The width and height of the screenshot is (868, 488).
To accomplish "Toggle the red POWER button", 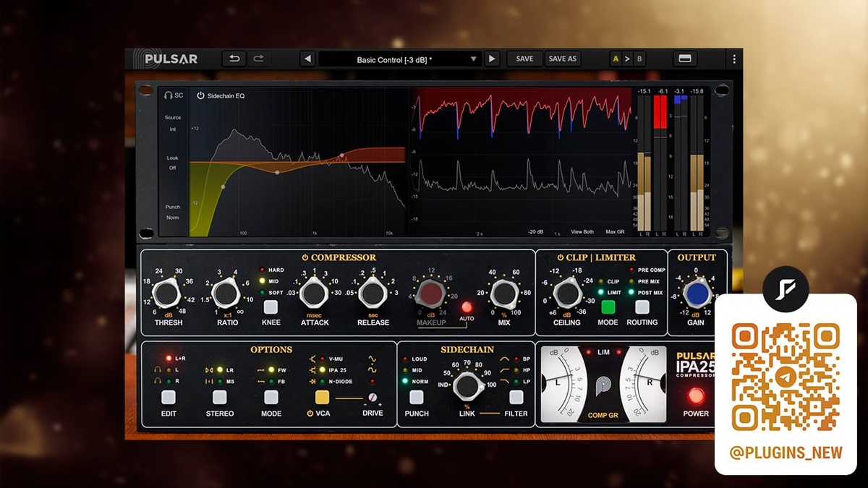I will coord(697,395).
